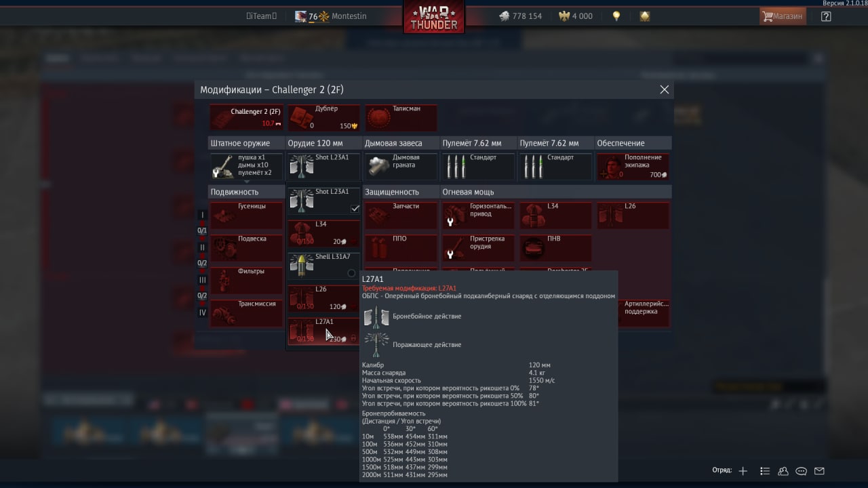Select Артиллерийс... поддержка module

click(644, 313)
